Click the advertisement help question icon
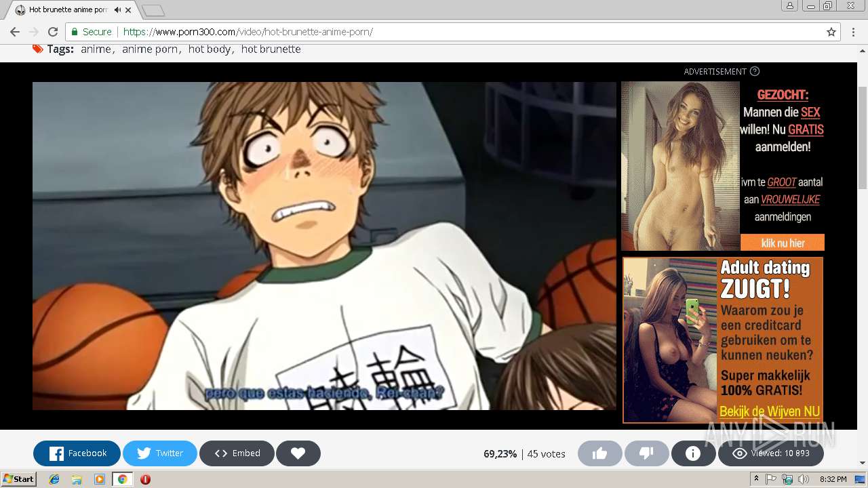This screenshot has height=488, width=868. click(x=755, y=71)
